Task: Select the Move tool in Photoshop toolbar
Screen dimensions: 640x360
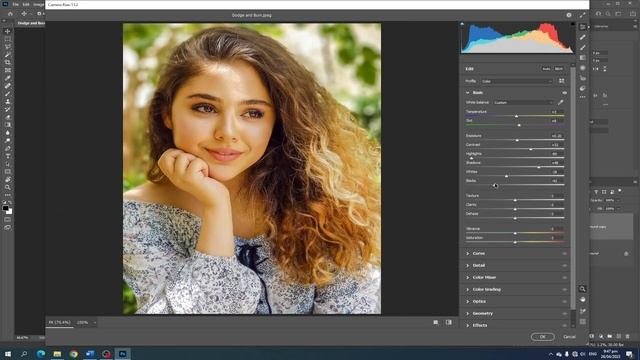Action: pos(7,31)
